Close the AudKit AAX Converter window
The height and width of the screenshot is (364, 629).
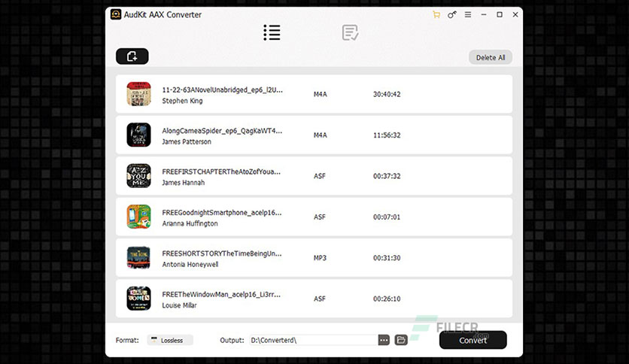click(515, 14)
